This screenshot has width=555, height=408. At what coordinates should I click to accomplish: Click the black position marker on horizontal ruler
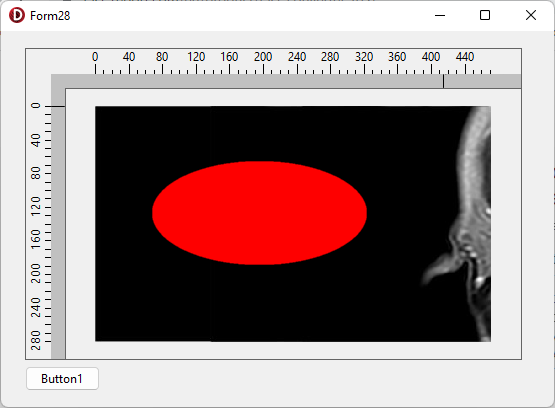pos(444,81)
